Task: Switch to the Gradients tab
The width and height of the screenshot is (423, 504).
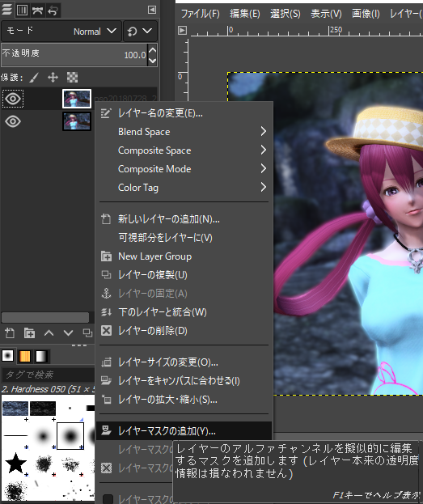Action: pos(42,356)
